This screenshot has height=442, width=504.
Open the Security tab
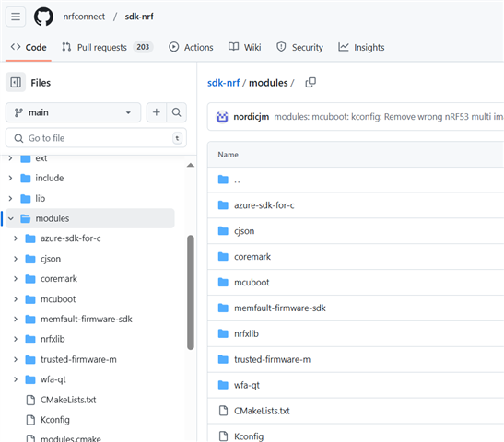[299, 47]
